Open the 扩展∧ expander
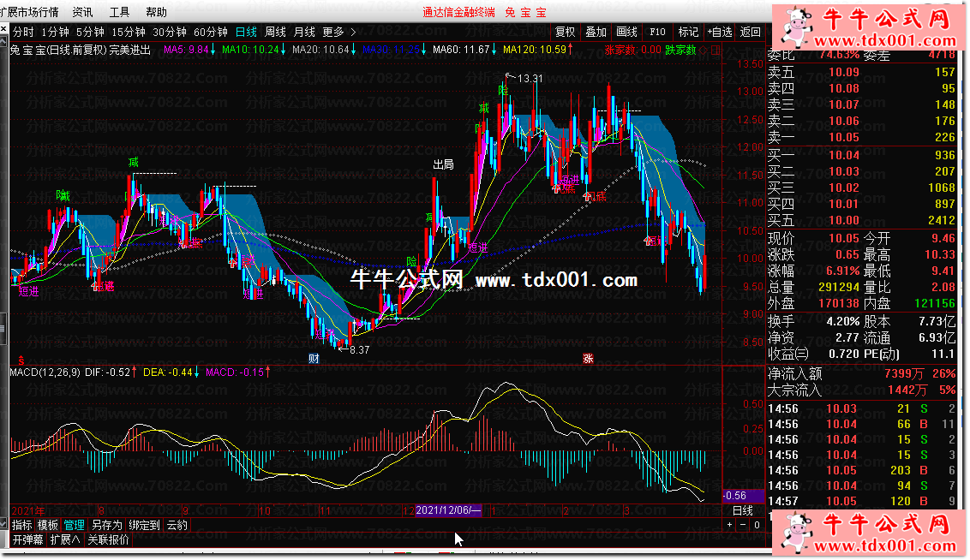The width and height of the screenshot is (970, 560). [65, 539]
